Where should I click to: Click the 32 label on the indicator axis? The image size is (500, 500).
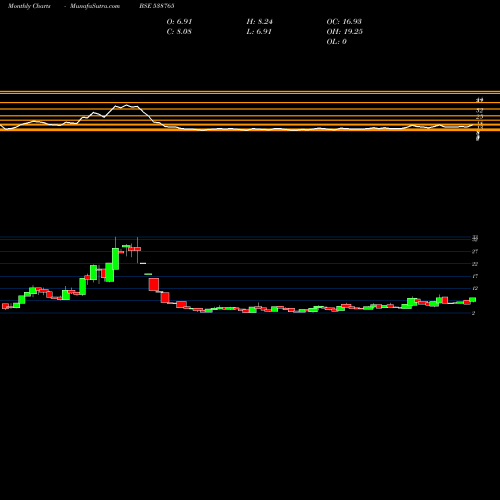click(x=480, y=110)
